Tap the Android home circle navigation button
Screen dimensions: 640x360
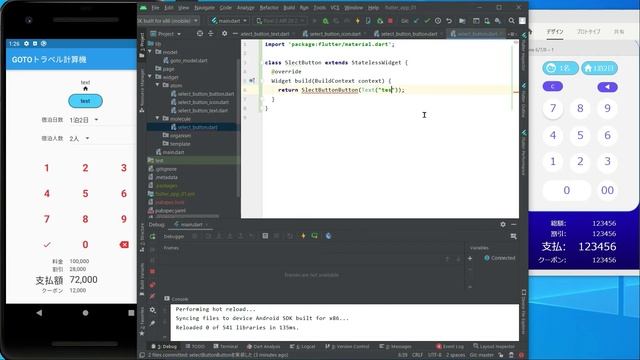coord(85,313)
